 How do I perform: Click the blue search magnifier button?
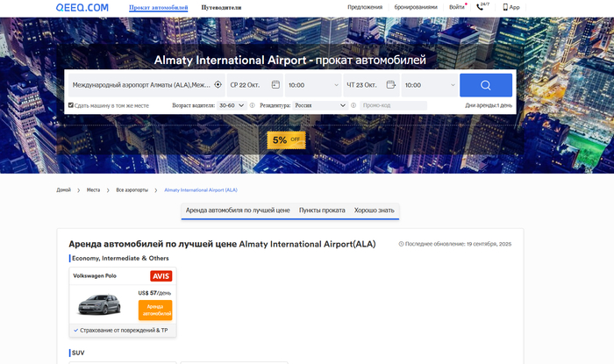[x=485, y=85]
